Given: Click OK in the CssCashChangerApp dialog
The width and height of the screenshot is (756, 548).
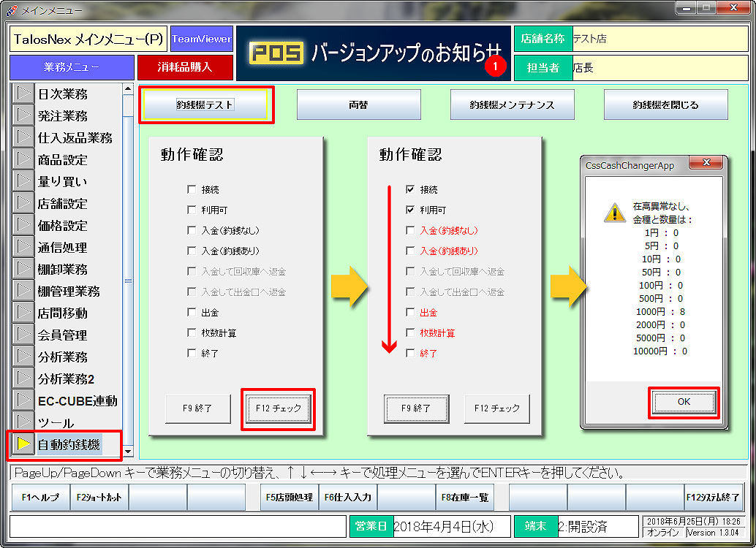Looking at the screenshot, I should click(x=684, y=402).
